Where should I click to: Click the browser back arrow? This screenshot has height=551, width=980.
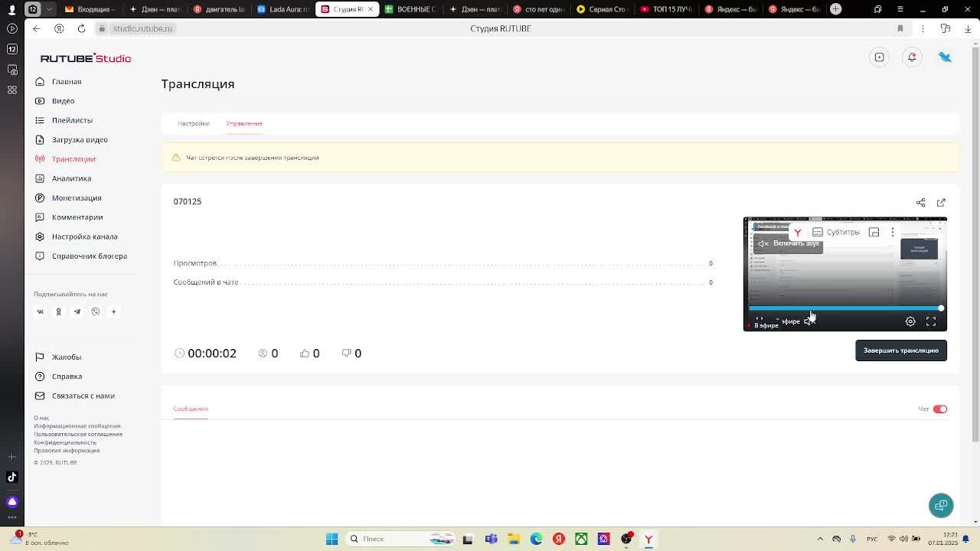[x=37, y=28]
